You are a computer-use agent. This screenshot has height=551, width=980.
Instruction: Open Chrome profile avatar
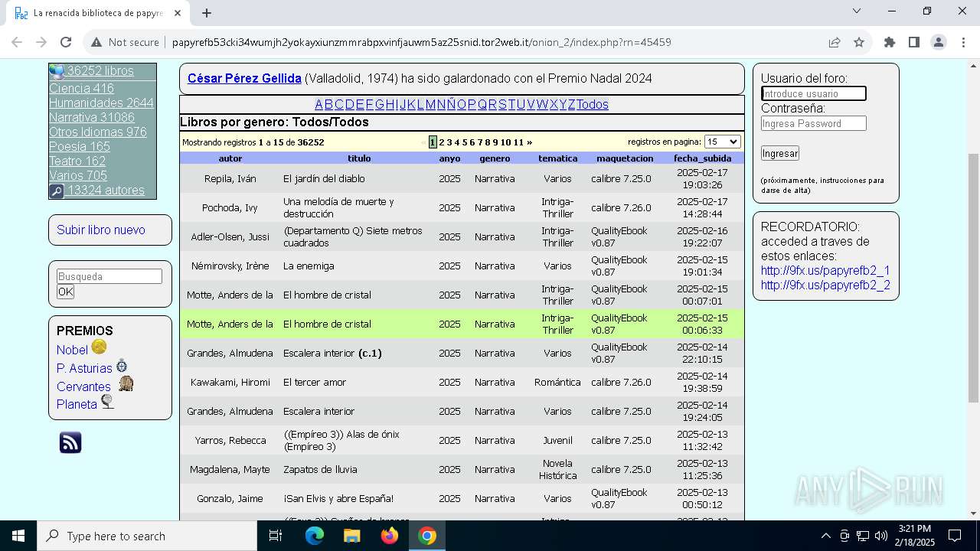pyautogui.click(x=939, y=42)
